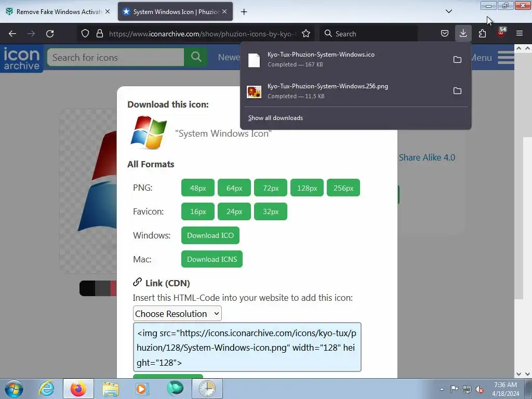532x399 pixels.
Task: Bookmark this page with the star
Action: coord(305,34)
